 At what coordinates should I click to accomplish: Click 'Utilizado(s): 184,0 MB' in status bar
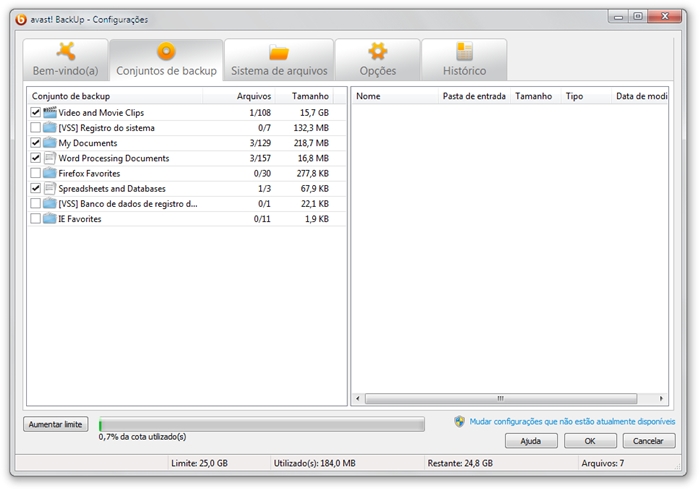pos(315,463)
